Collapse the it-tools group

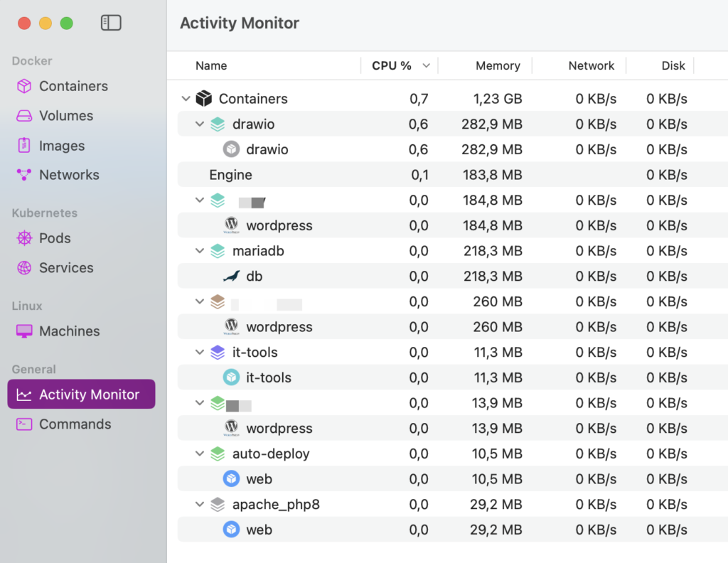coord(200,352)
